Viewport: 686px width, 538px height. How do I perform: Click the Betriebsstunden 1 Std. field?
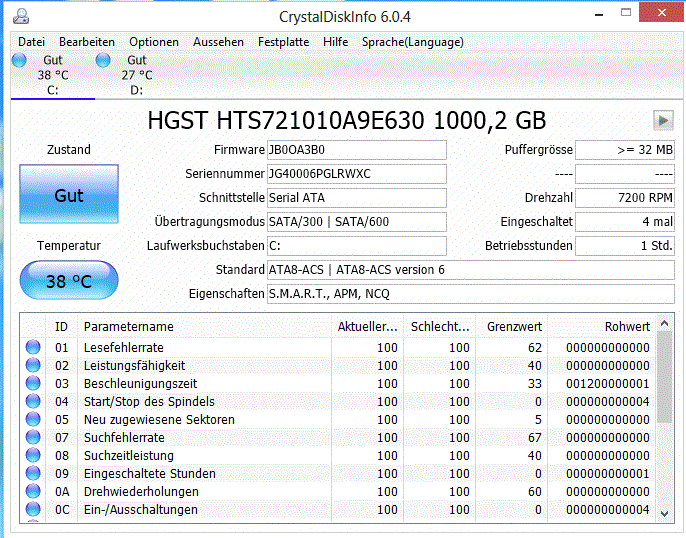click(625, 246)
